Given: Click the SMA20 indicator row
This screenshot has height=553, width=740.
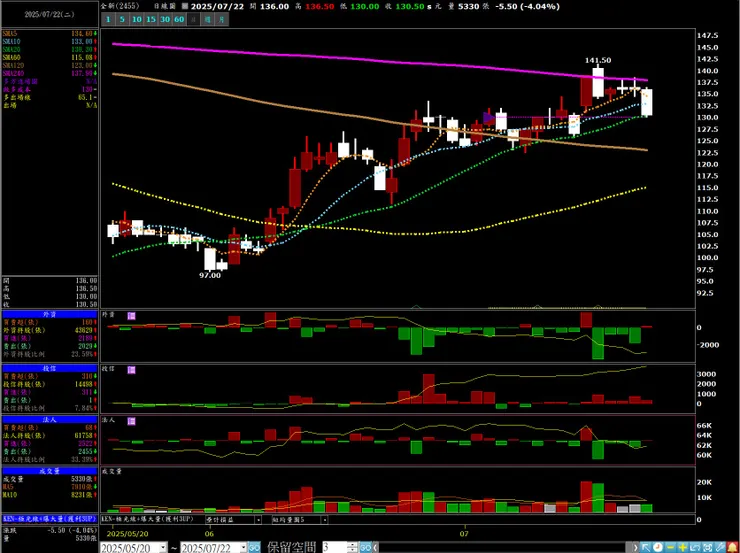Looking at the screenshot, I should pos(50,50).
